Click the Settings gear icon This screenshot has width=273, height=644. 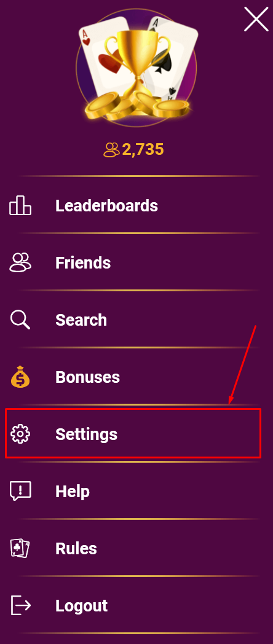tap(20, 434)
